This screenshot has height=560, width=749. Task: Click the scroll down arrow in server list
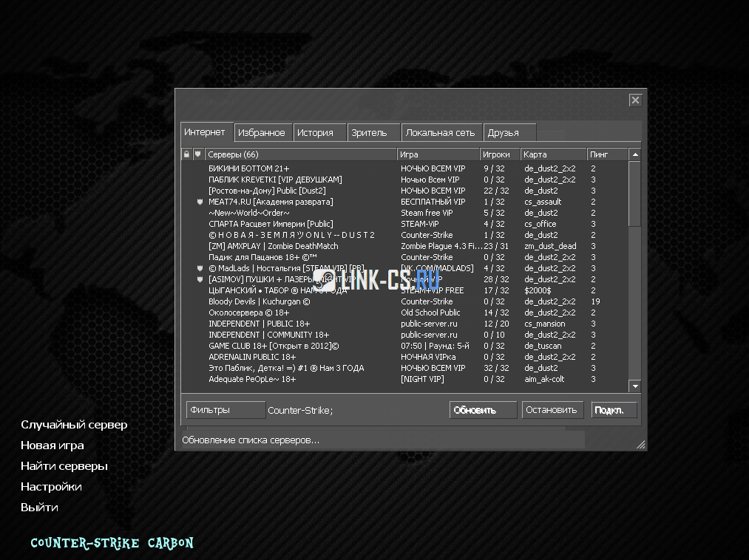[634, 386]
